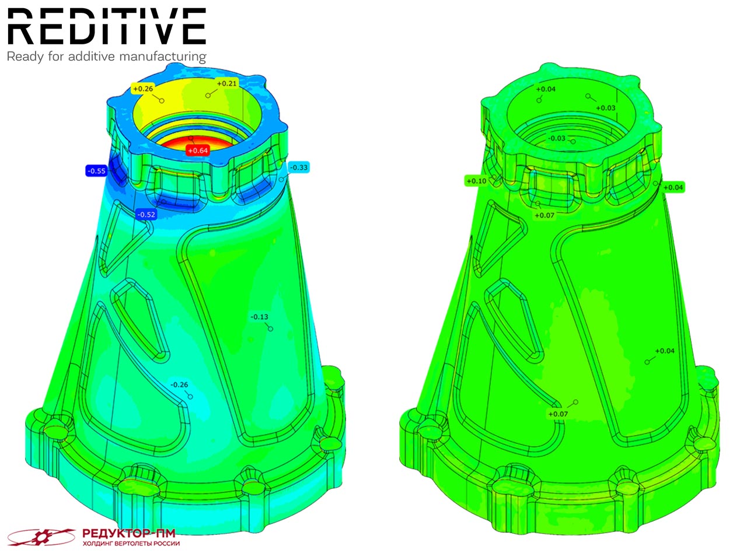The image size is (747, 560).
Task: Click the +0.10 label on right model
Action: coord(476,181)
